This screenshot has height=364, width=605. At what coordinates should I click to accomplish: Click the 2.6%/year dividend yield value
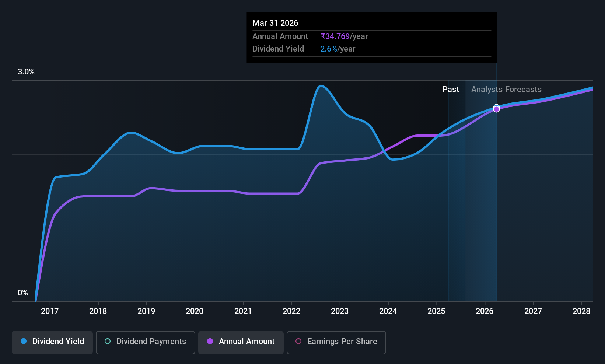(x=338, y=49)
